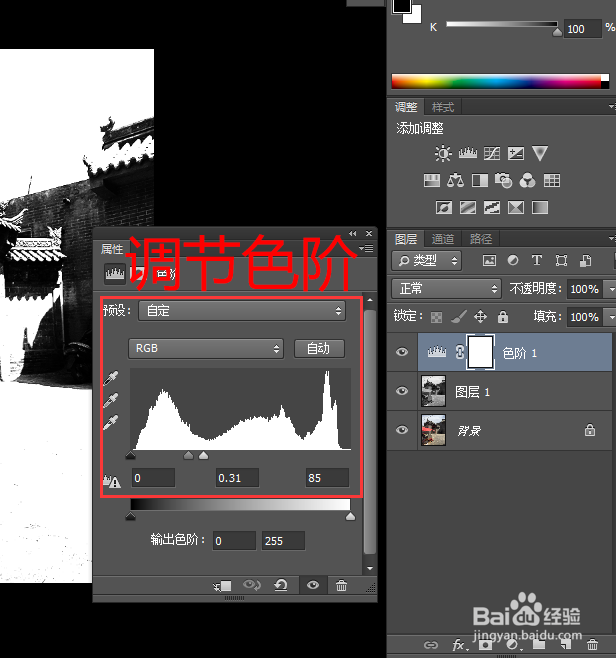Screen dimensions: 616x658
Task: Add an Exposure adjustment layer
Action: click(516, 154)
